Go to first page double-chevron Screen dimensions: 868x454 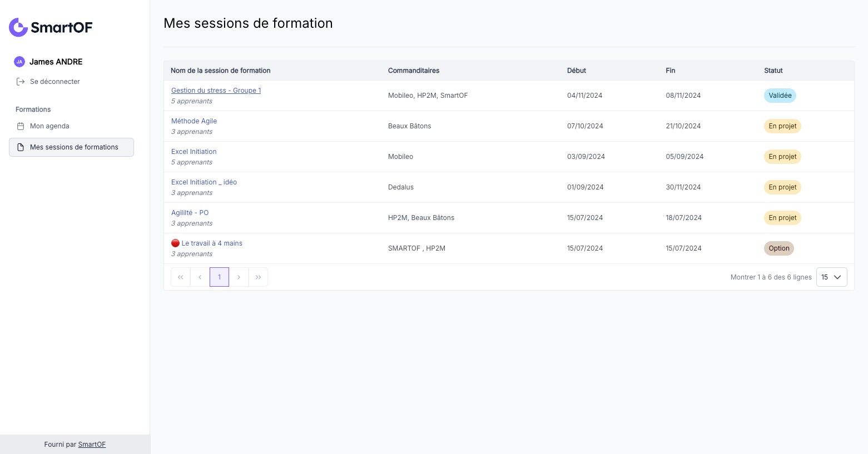180,277
